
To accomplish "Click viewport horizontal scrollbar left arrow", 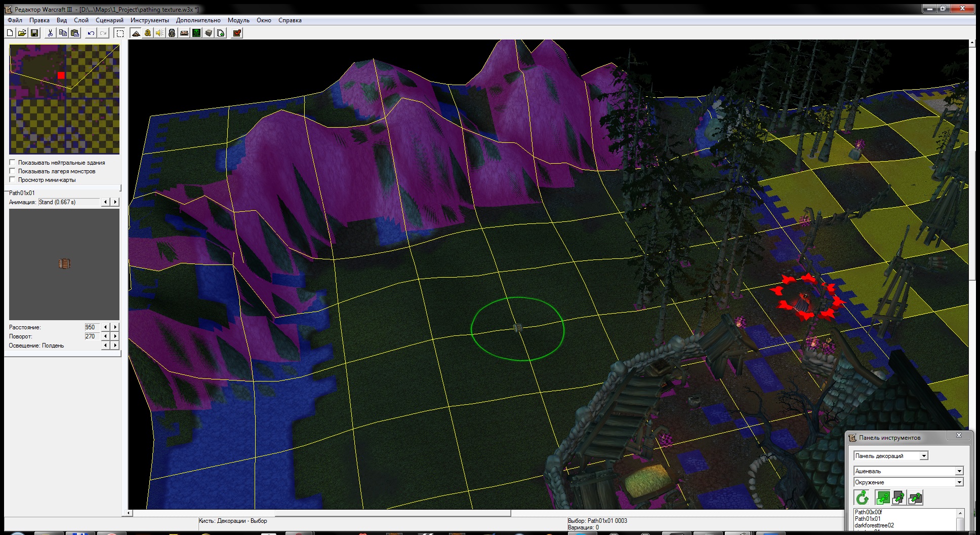I will (x=129, y=513).
